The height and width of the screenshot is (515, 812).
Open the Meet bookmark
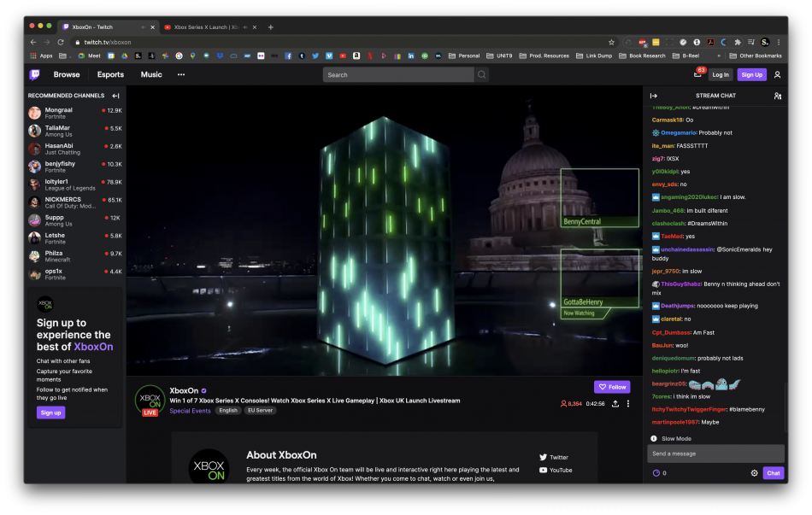coord(90,56)
